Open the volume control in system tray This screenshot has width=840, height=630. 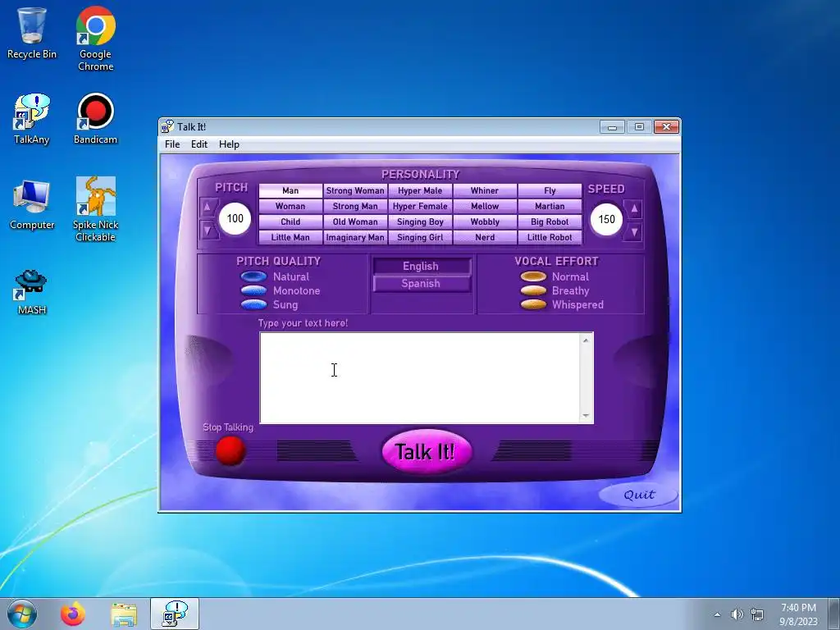(737, 614)
